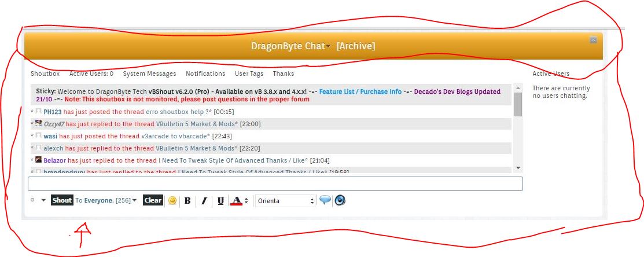Viewport: 644px width, 257px height.
Task: Click the Active Users sidebar heading
Action: click(x=551, y=74)
